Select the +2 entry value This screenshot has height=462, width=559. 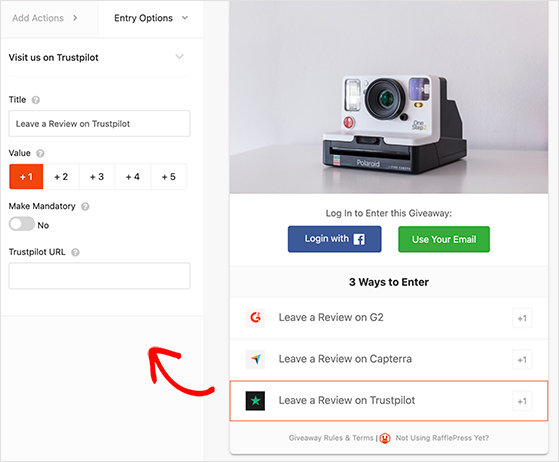[x=61, y=176]
